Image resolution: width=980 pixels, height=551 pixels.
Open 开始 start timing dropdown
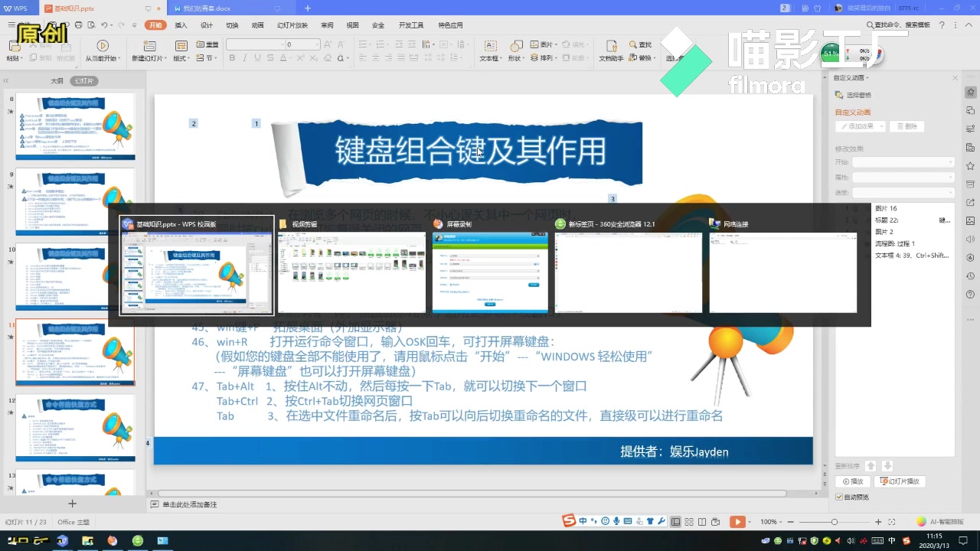point(903,162)
